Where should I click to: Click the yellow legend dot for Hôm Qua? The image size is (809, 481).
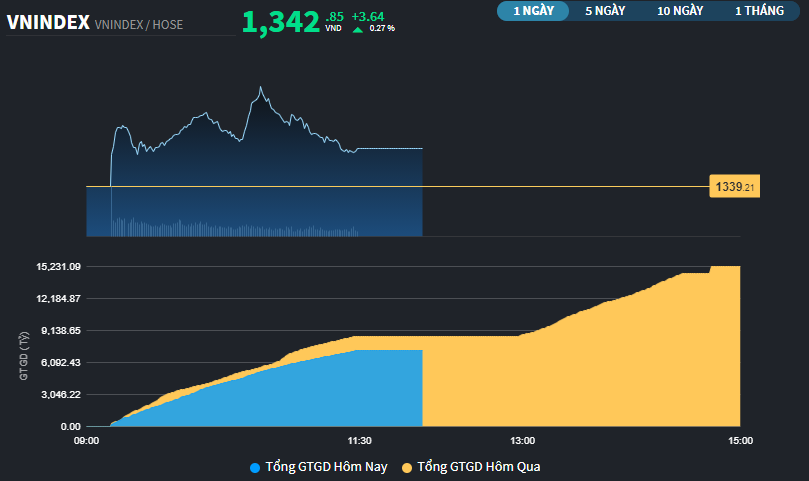click(407, 467)
